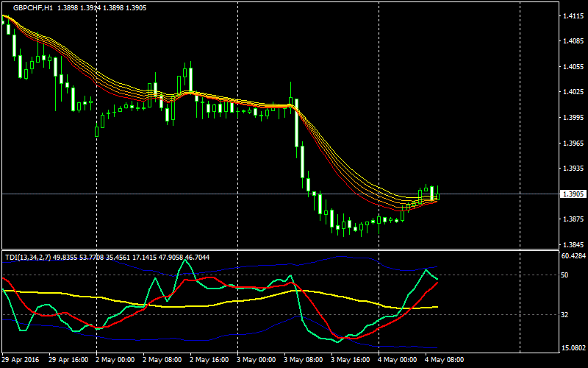Click the 1.3845 price axis label

572,244
